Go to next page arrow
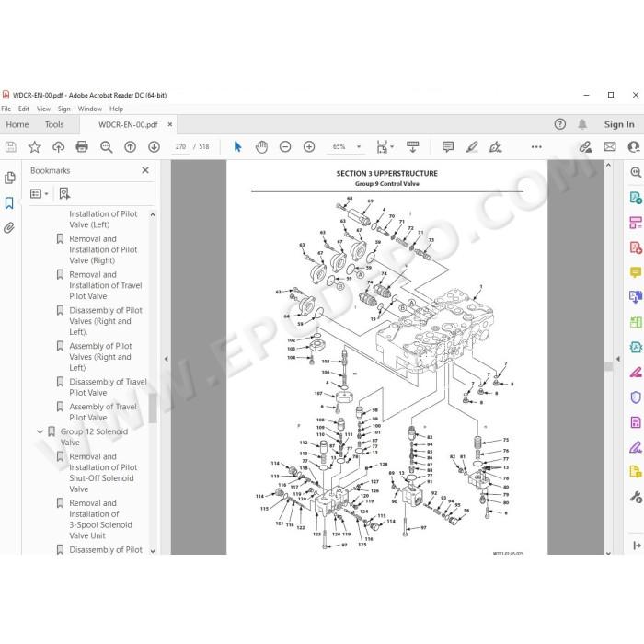This screenshot has height=644, width=644. [x=154, y=146]
